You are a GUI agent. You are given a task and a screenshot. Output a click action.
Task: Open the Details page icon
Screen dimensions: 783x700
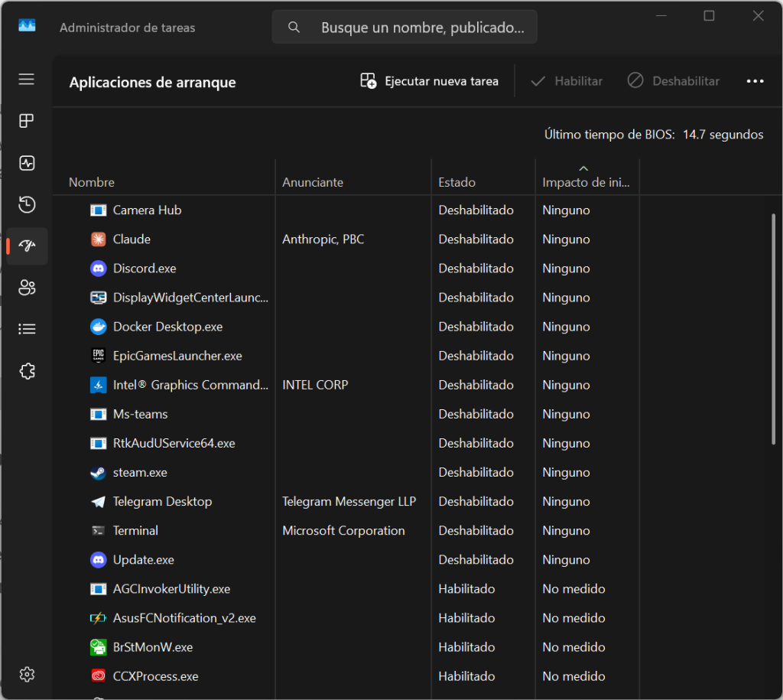click(x=27, y=329)
